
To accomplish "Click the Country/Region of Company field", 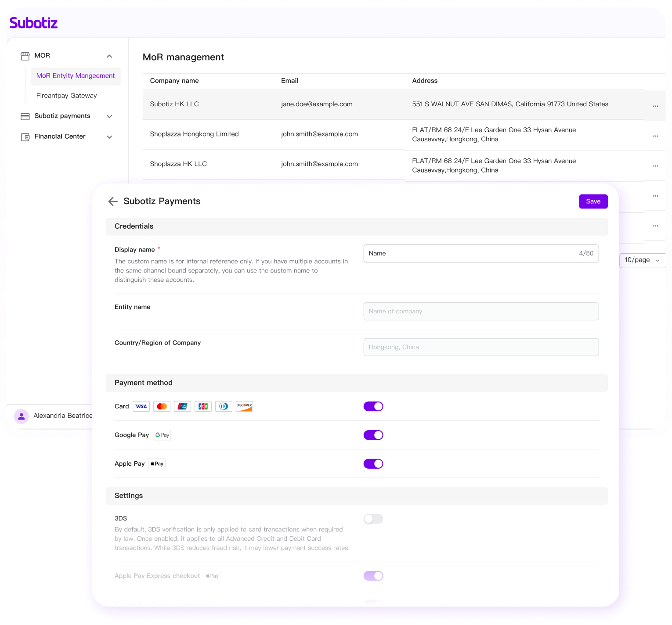I will click(481, 347).
